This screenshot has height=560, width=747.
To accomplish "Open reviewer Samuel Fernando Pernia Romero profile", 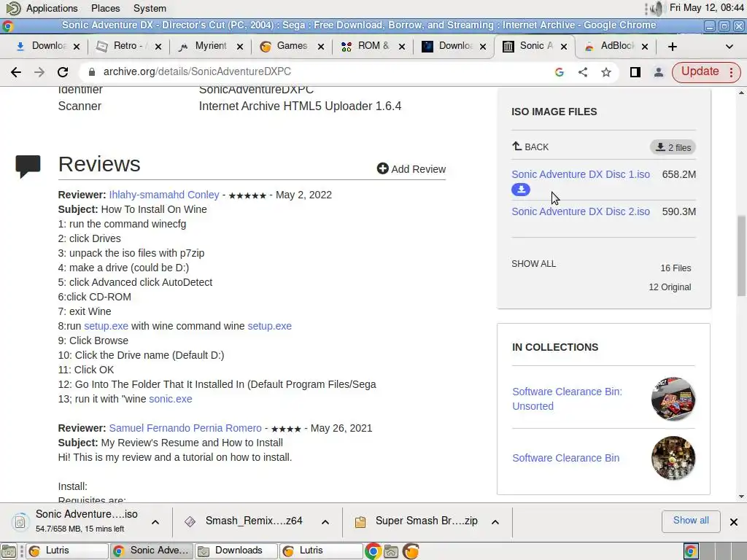I will [185, 428].
